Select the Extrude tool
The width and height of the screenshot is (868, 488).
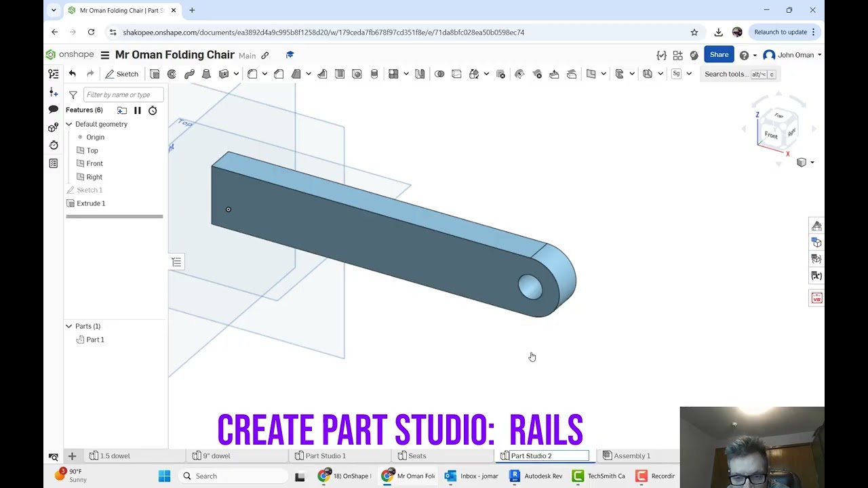155,74
